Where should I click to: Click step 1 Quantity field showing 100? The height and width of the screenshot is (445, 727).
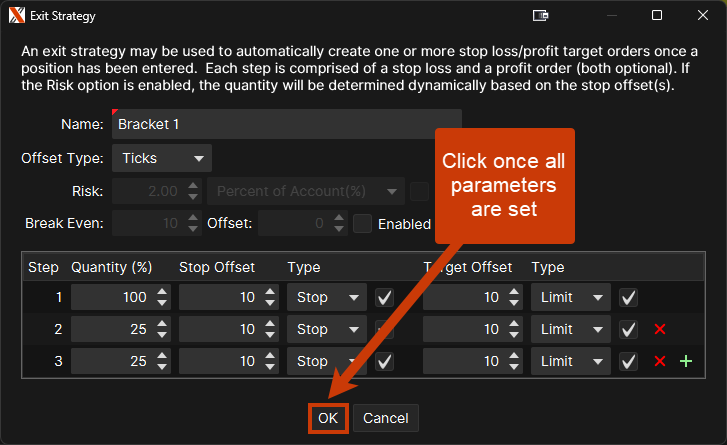(111, 297)
